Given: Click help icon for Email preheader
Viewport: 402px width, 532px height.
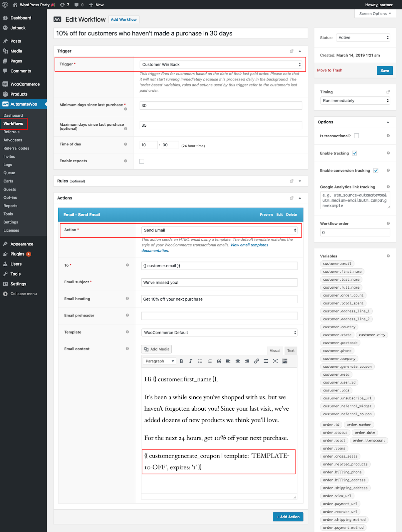Looking at the screenshot, I should point(127,315).
